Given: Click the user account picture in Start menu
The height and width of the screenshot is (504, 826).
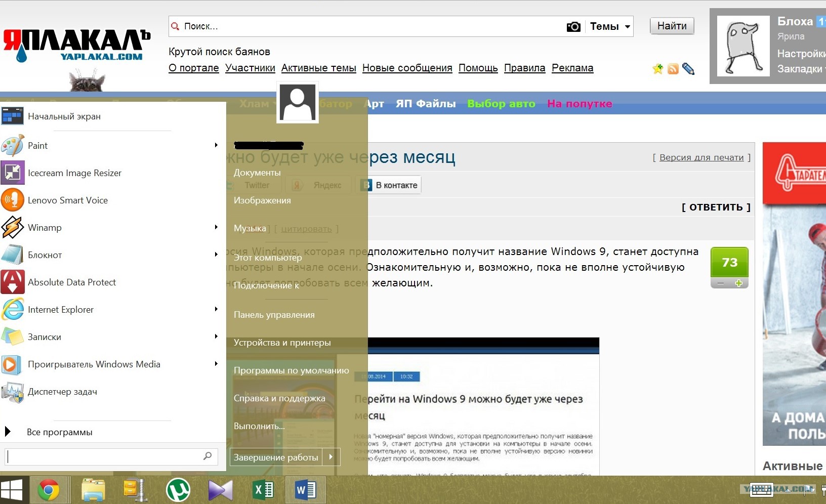Looking at the screenshot, I should pyautogui.click(x=298, y=103).
